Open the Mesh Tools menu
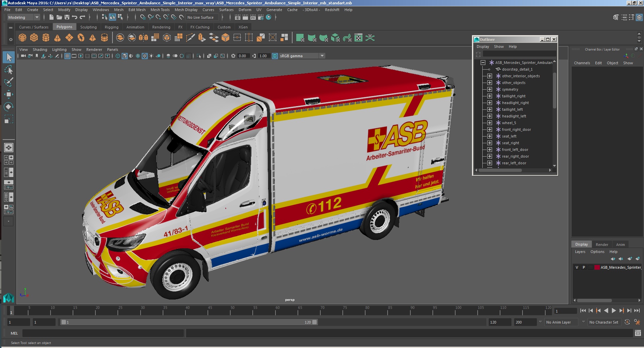The width and height of the screenshot is (644, 348). [160, 10]
